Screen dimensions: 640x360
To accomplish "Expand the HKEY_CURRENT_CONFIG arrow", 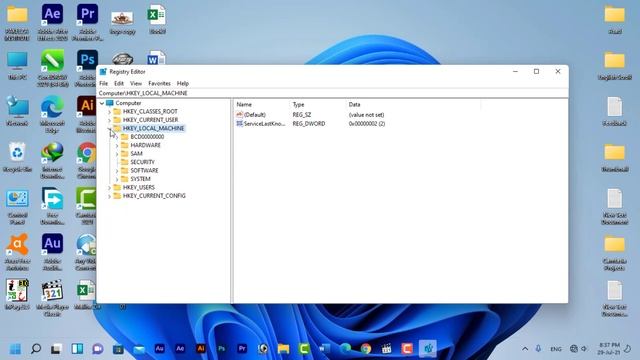I will [x=109, y=196].
